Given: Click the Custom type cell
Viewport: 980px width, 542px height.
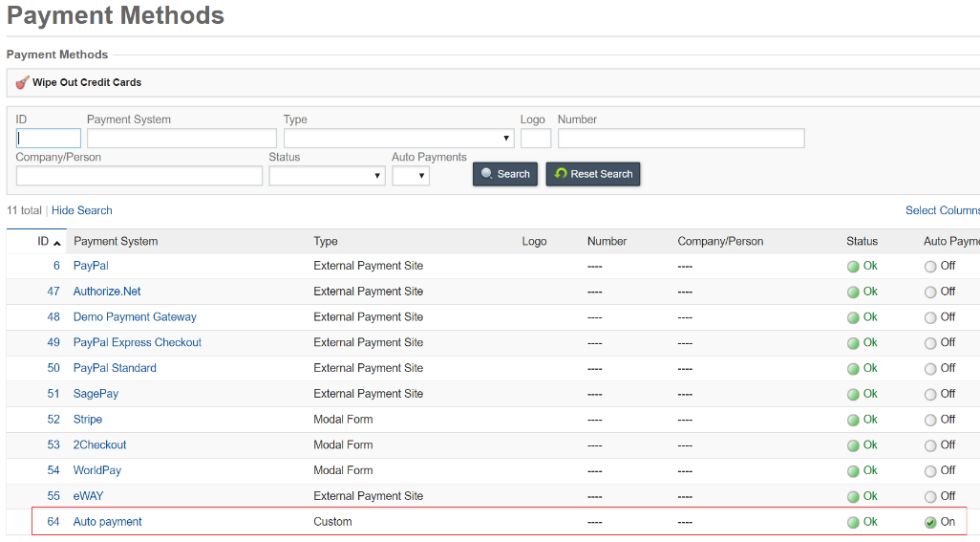Looking at the screenshot, I should coord(332,522).
